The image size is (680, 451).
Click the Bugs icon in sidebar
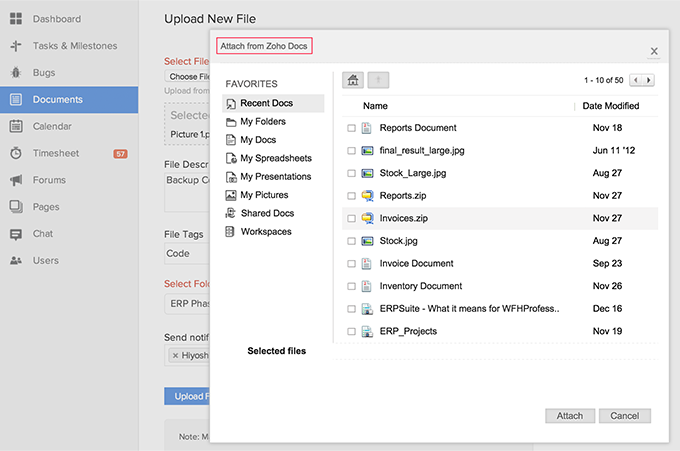16,73
